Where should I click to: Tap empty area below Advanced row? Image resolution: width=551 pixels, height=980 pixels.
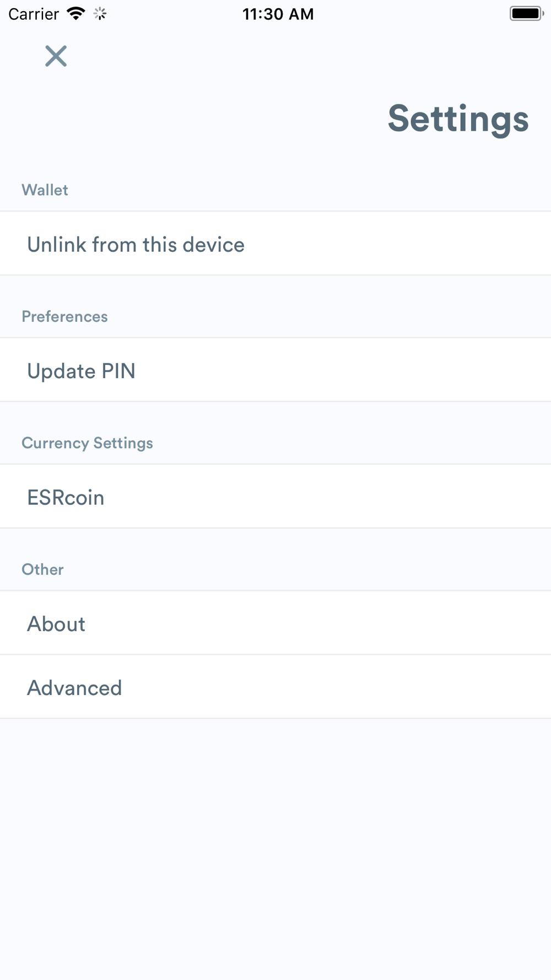pyautogui.click(x=275, y=849)
